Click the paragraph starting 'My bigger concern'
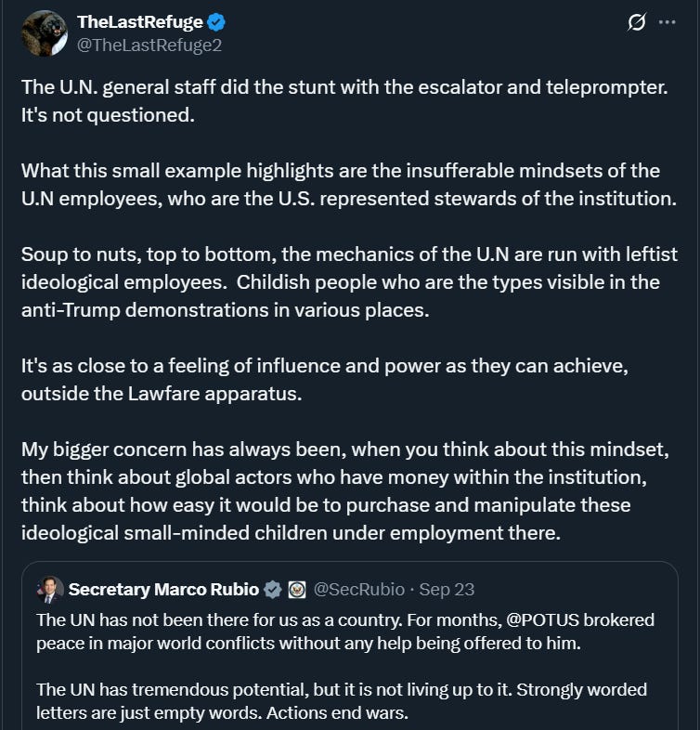 345,491
